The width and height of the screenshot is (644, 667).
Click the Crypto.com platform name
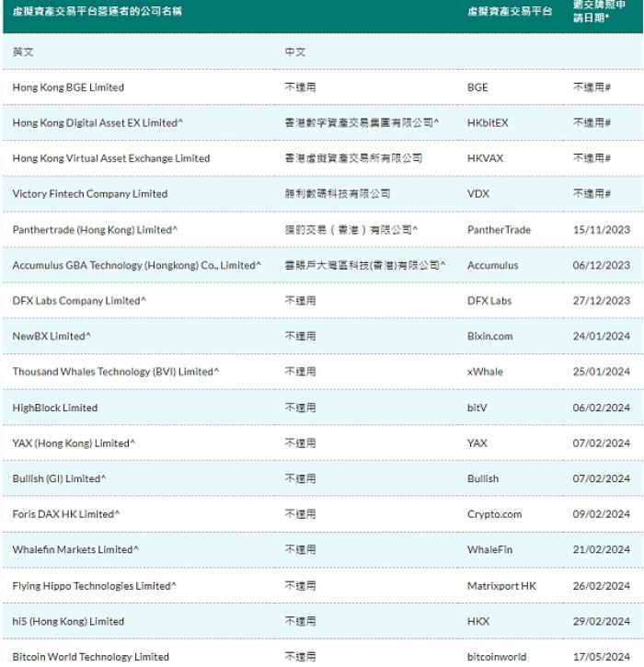pyautogui.click(x=494, y=514)
